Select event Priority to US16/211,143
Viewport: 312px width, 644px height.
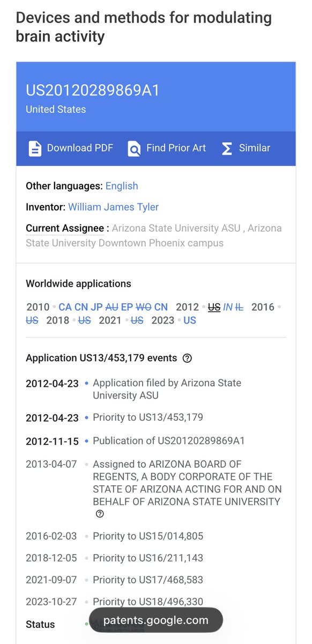pos(148,558)
